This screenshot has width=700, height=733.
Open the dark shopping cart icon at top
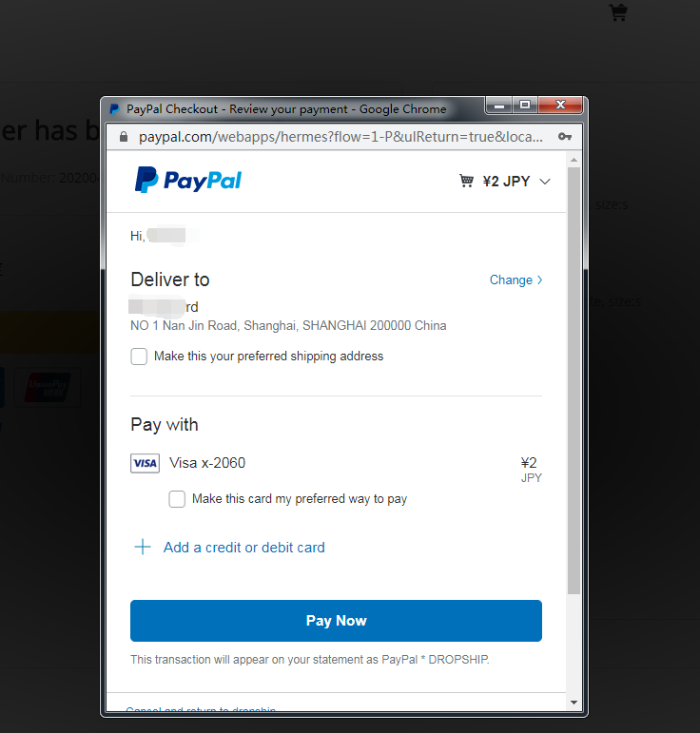618,12
